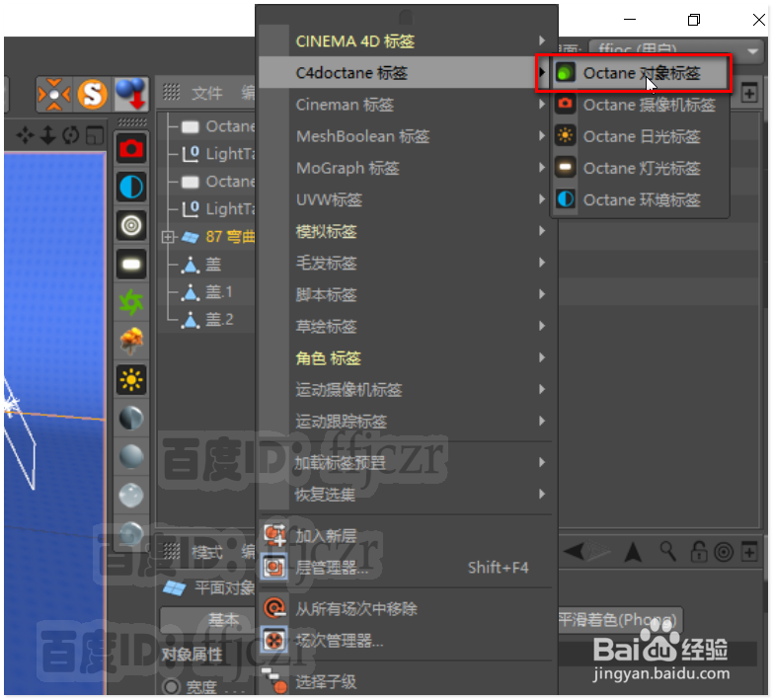This screenshot has height=700, width=773.
Task: Toggle the 宽度 radio circle in attributes
Action: (171, 686)
